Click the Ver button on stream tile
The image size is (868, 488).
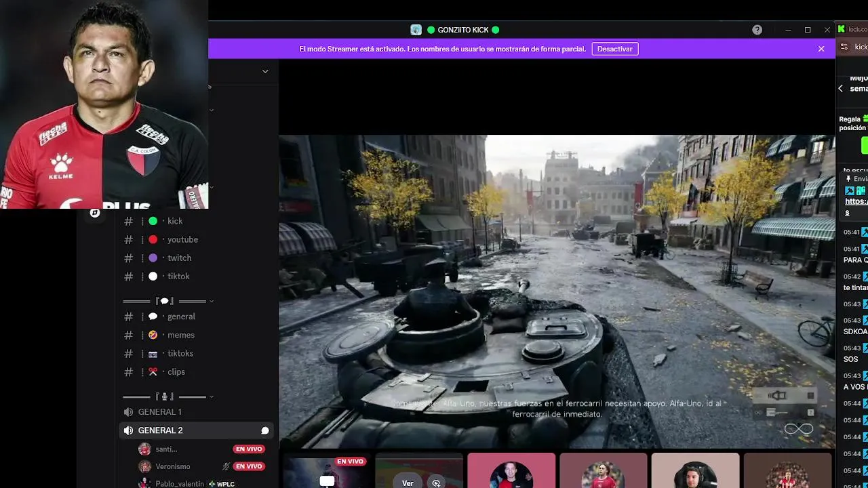408,483
